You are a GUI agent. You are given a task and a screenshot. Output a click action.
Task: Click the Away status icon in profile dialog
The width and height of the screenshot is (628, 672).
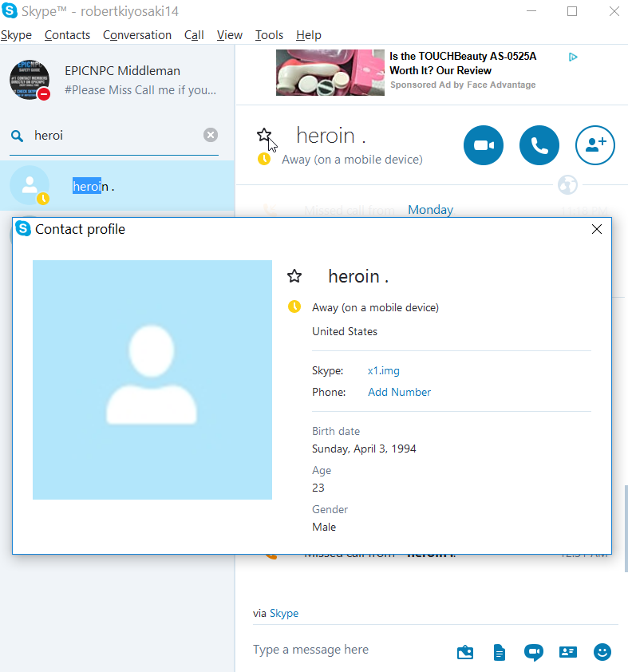pyautogui.click(x=294, y=306)
